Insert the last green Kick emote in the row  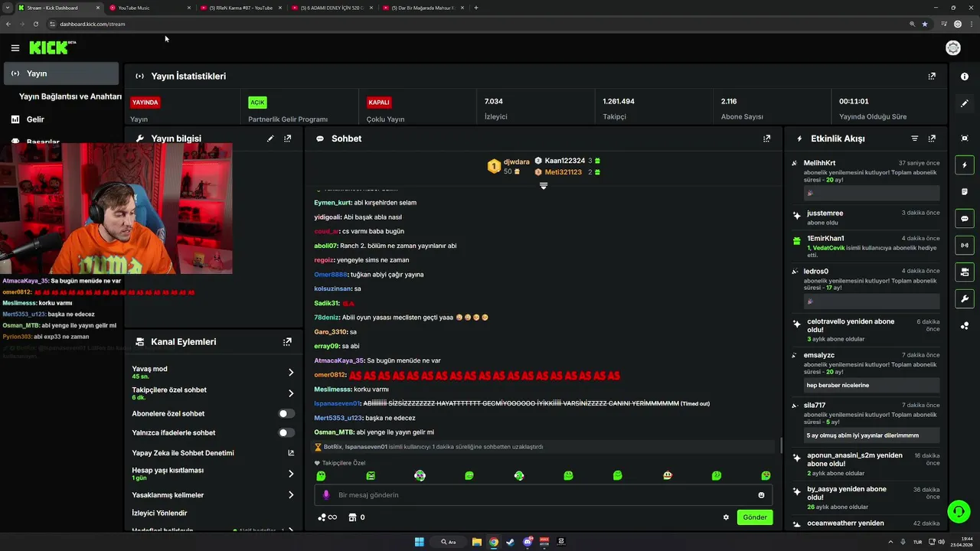(x=766, y=476)
